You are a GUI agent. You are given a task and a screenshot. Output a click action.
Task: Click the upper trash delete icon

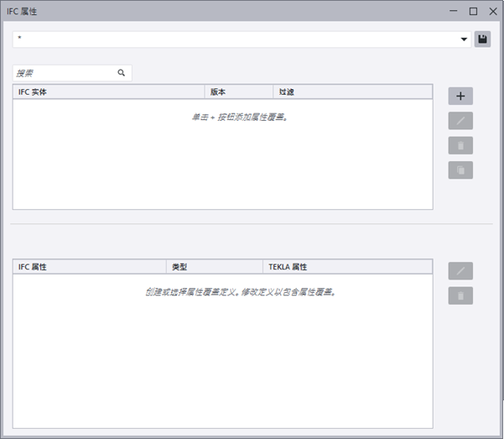coord(460,145)
